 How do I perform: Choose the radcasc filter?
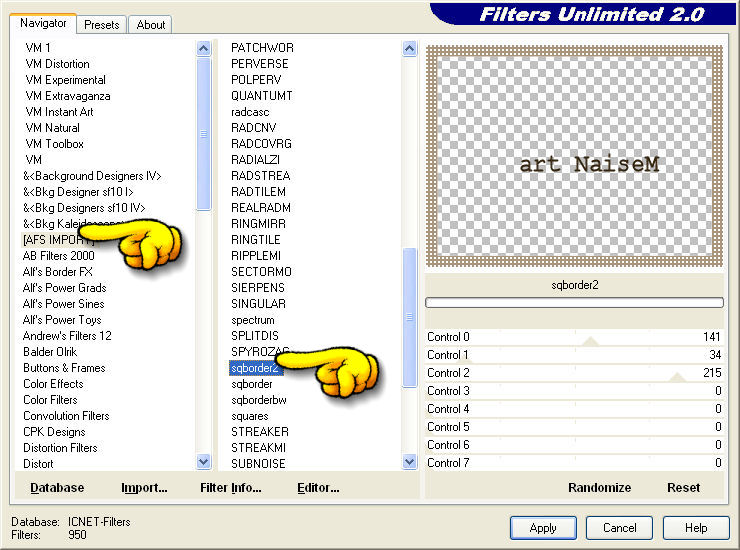click(250, 112)
